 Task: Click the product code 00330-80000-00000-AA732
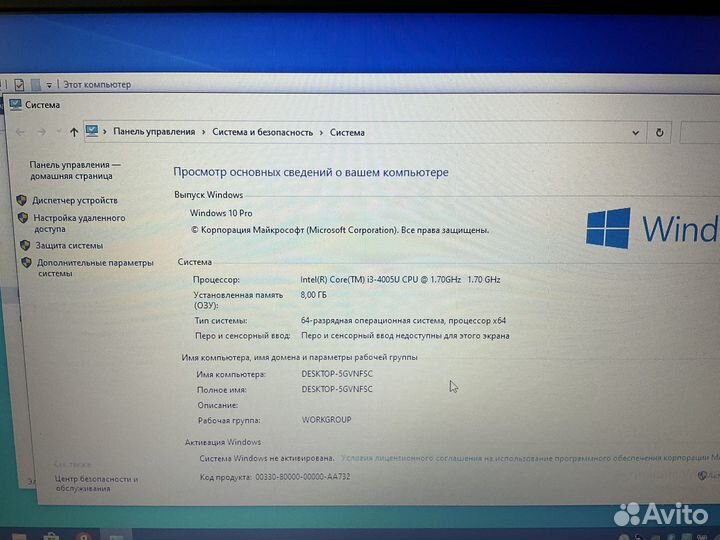(303, 477)
